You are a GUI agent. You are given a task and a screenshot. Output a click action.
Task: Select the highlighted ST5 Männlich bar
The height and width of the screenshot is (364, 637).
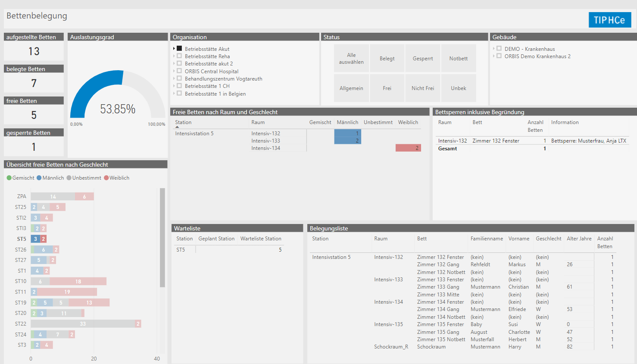coord(35,239)
